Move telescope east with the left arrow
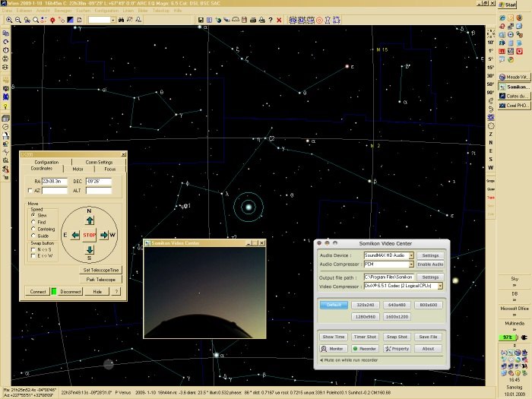Viewport: 532px width, 399px height. click(x=75, y=235)
